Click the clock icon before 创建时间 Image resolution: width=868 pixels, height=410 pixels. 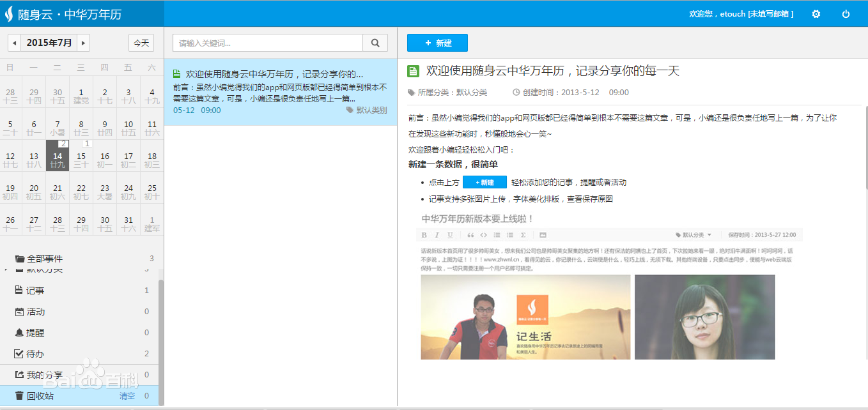[x=516, y=93]
